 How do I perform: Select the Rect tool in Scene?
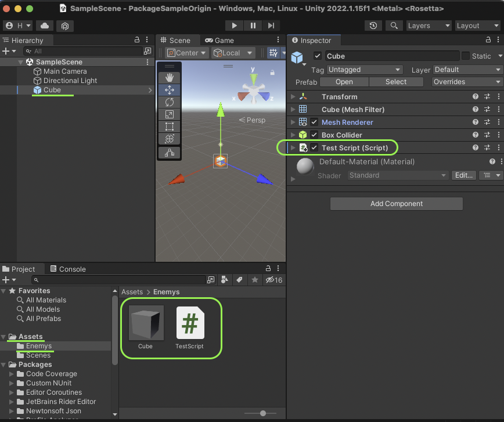(170, 127)
